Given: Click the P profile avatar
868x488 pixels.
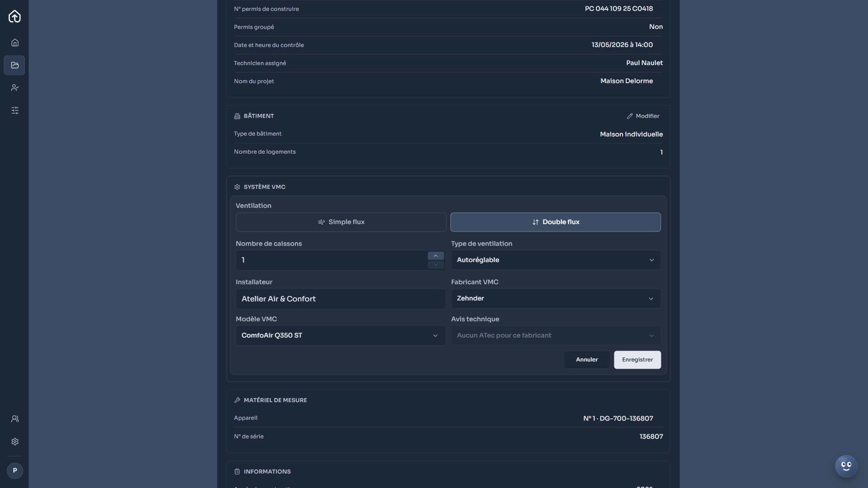Looking at the screenshot, I should pyautogui.click(x=15, y=470).
